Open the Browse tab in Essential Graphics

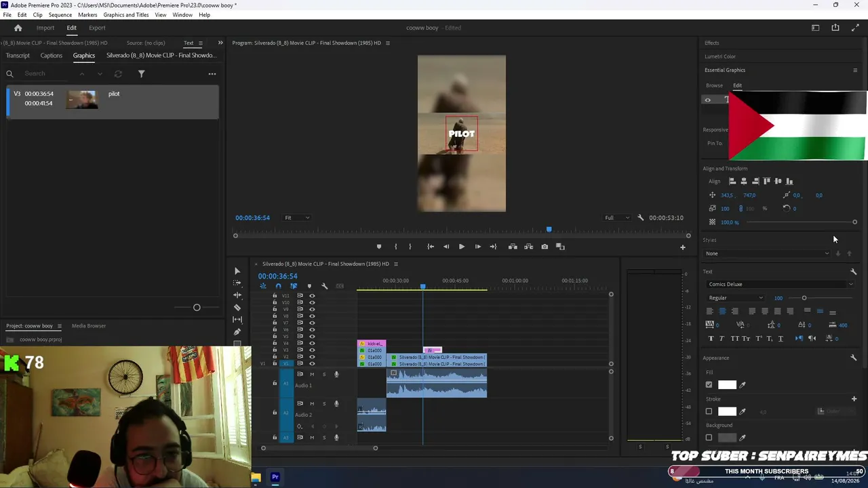point(714,86)
